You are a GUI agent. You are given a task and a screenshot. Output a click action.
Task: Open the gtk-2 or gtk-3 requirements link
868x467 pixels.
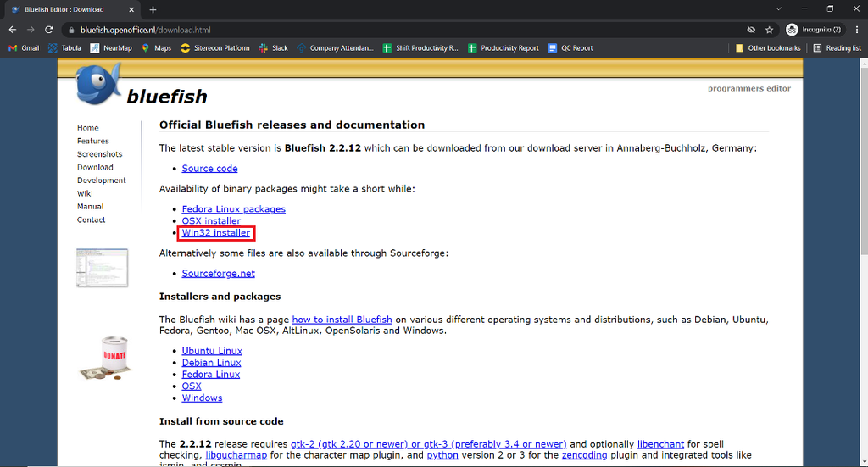pos(428,444)
